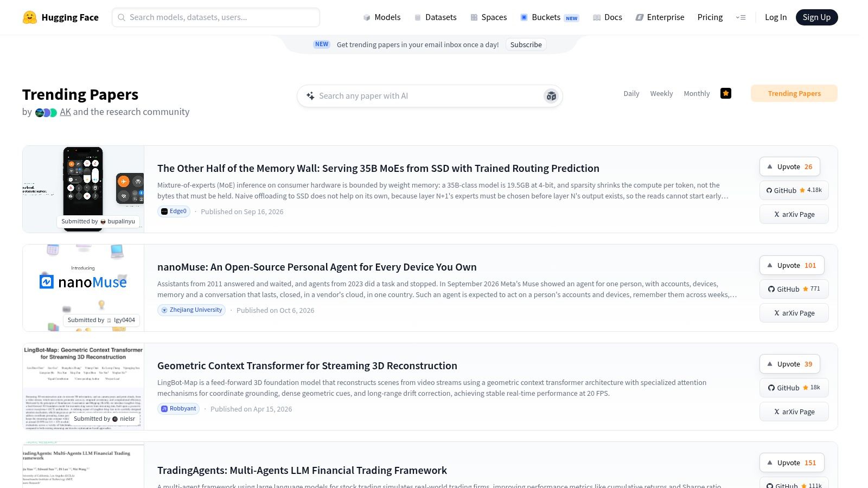Image resolution: width=868 pixels, height=488 pixels.
Task: Open the nanoMuse paper title
Action: point(317,267)
